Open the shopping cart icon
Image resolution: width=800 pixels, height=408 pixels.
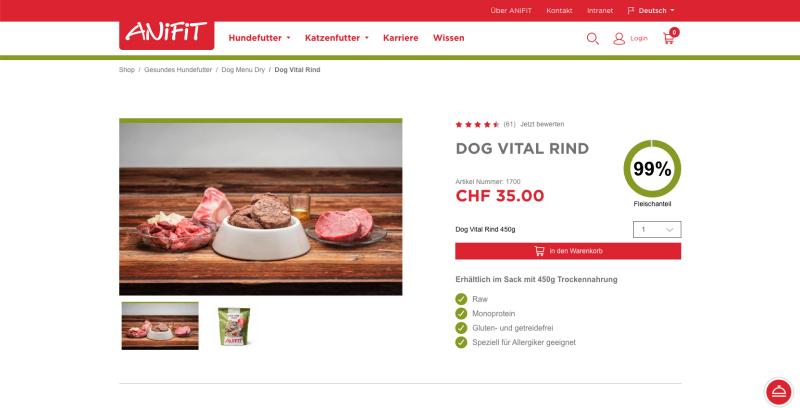pyautogui.click(x=669, y=38)
